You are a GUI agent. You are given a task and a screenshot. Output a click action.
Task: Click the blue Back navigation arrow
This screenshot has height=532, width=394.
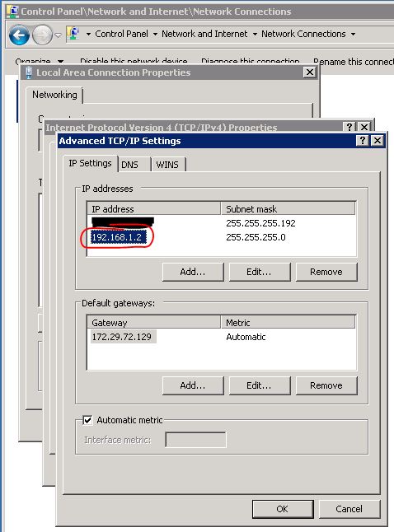pyautogui.click(x=19, y=35)
